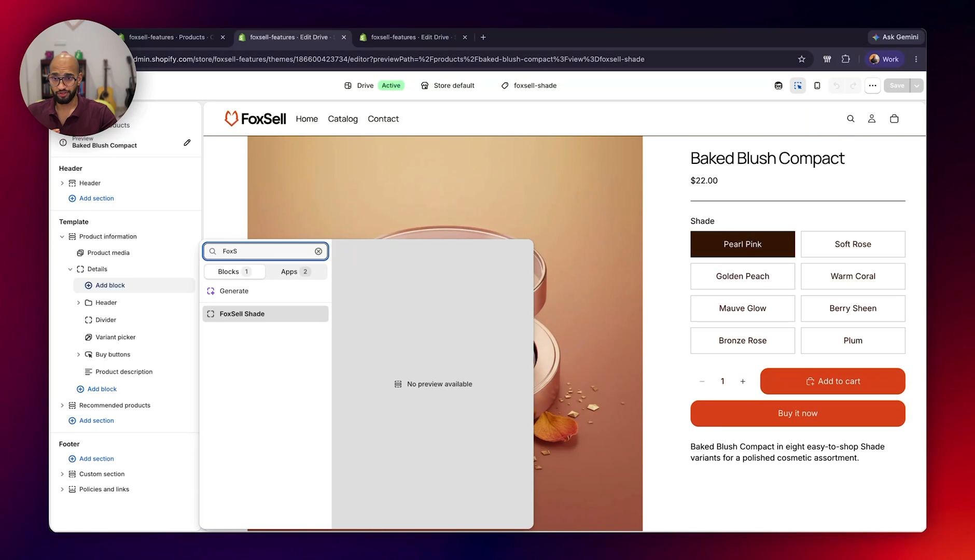Screen dimensions: 975x560
Task: Open the browser extensions puzzle icon
Action: click(846, 59)
